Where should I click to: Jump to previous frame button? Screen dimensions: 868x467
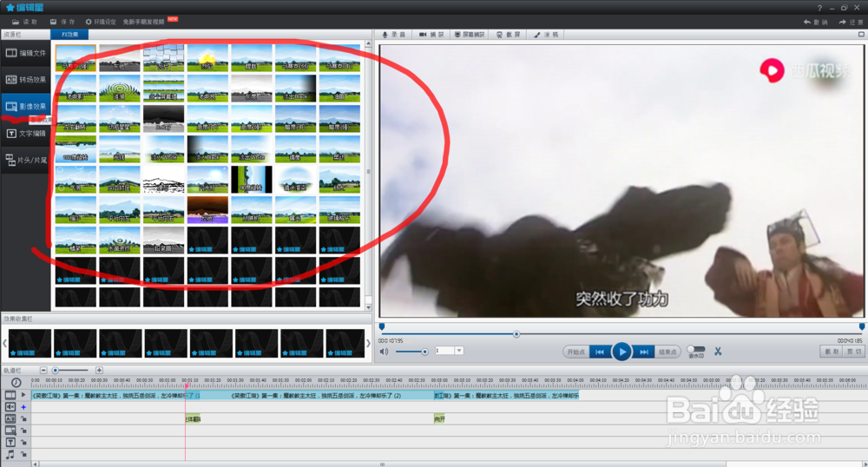click(x=600, y=352)
